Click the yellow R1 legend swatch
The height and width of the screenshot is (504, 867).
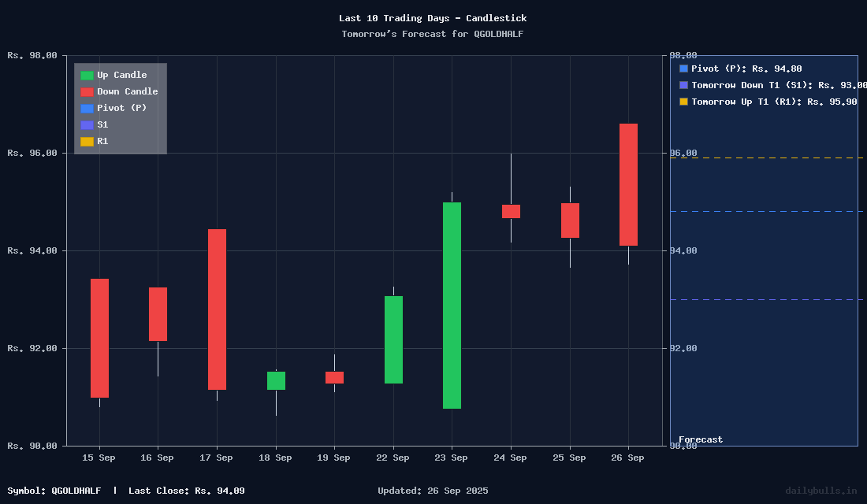tap(87, 142)
